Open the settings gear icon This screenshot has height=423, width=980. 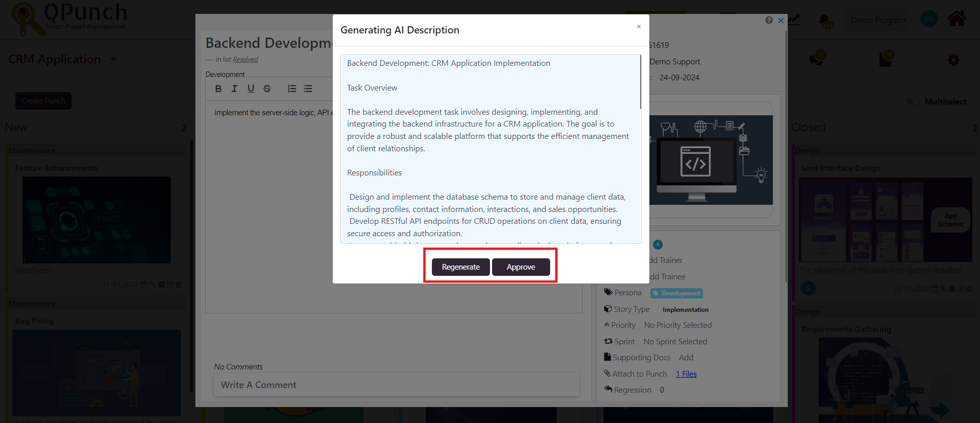click(953, 60)
